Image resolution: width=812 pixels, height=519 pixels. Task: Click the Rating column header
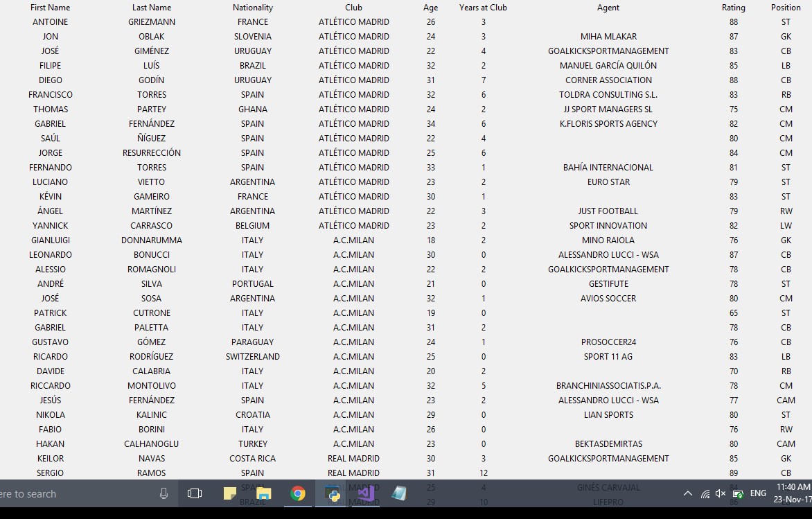[734, 8]
